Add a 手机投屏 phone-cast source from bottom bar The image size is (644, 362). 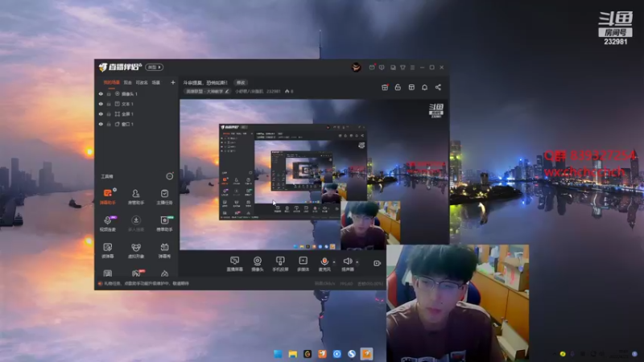coord(280,264)
